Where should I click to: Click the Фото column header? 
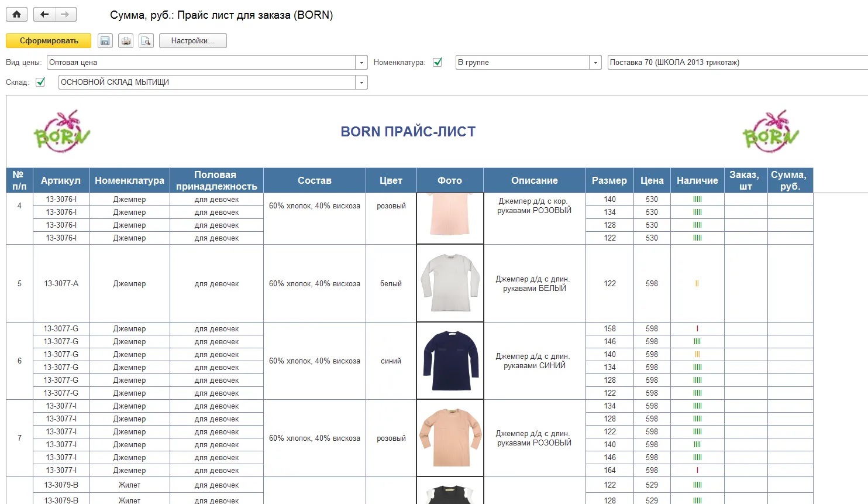click(x=450, y=180)
